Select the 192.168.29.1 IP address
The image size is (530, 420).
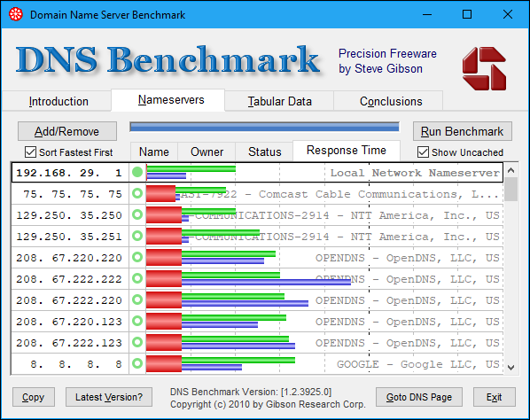[x=69, y=173]
